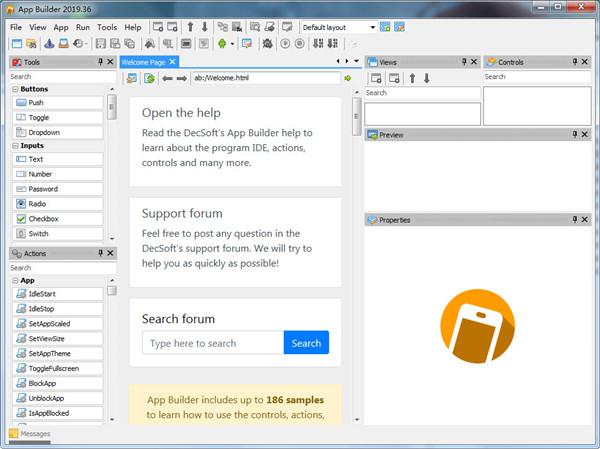
Task: Pick the Switch control in Tools panel
Action: tap(58, 234)
